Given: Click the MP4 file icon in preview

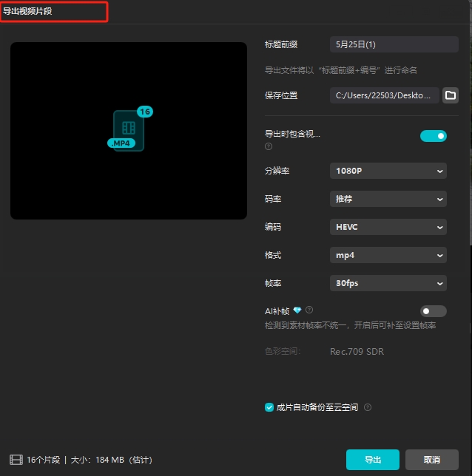Looking at the screenshot, I should (128, 131).
